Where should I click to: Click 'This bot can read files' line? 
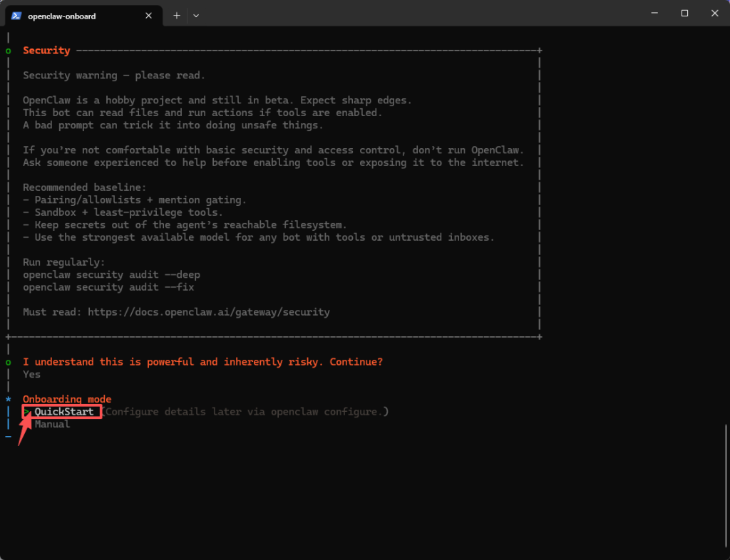point(202,113)
